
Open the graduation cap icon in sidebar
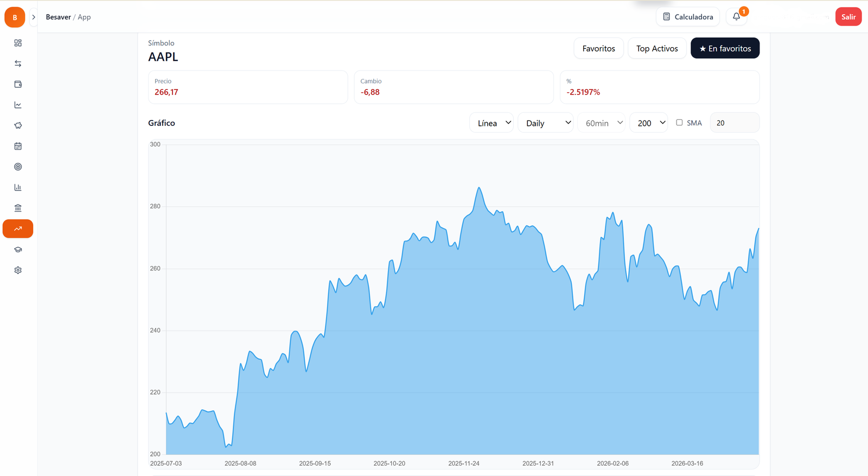tap(18, 250)
